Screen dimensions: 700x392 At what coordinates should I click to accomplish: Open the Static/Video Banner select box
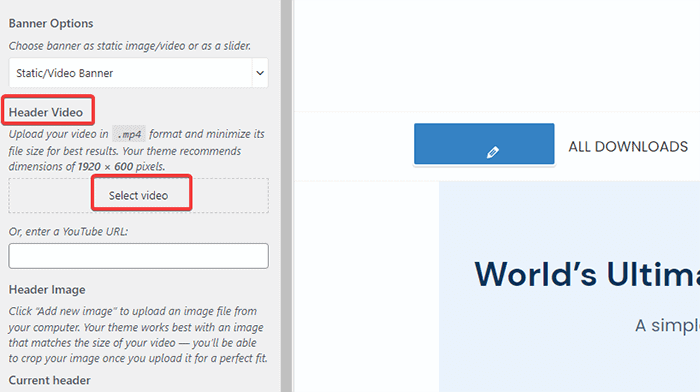click(138, 73)
